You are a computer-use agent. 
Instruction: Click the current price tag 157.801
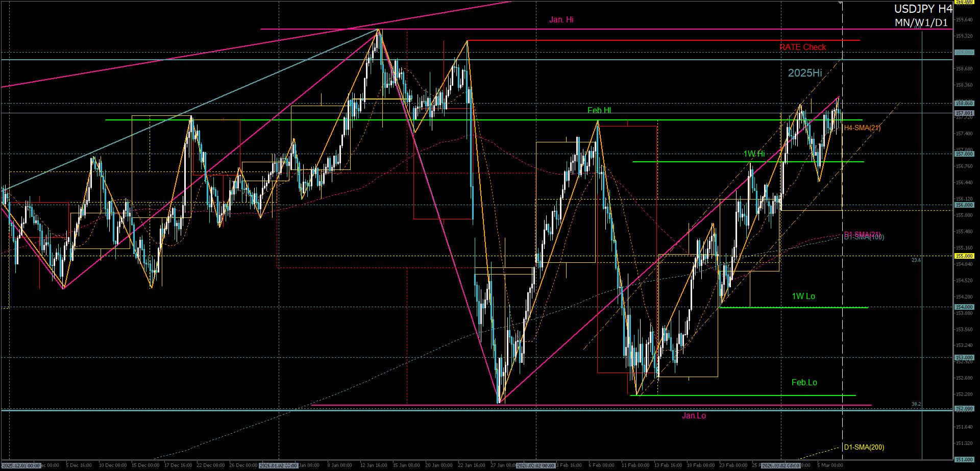pyautogui.click(x=964, y=113)
